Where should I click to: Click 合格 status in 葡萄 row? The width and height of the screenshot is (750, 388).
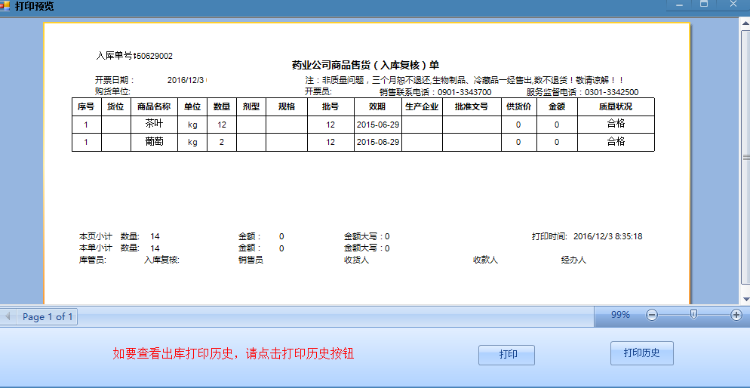(616, 142)
